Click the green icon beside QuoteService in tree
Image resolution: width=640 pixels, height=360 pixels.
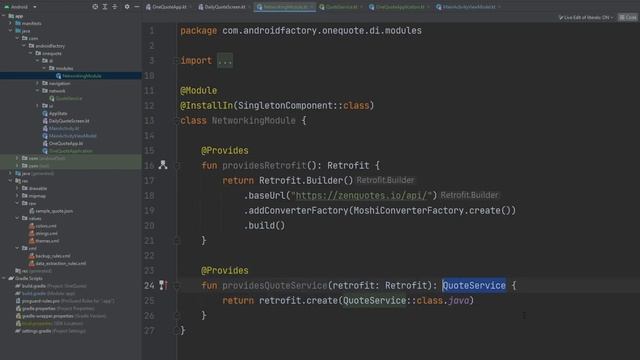coord(52,98)
